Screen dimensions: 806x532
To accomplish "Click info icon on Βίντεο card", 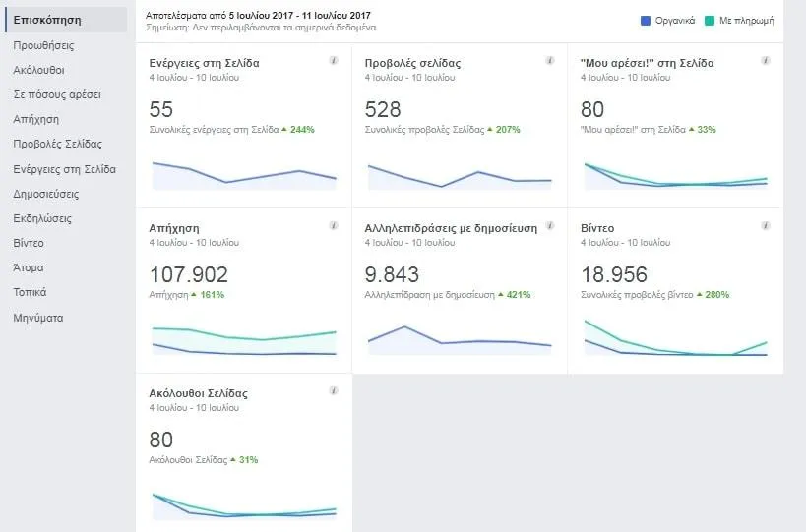I will point(766,225).
